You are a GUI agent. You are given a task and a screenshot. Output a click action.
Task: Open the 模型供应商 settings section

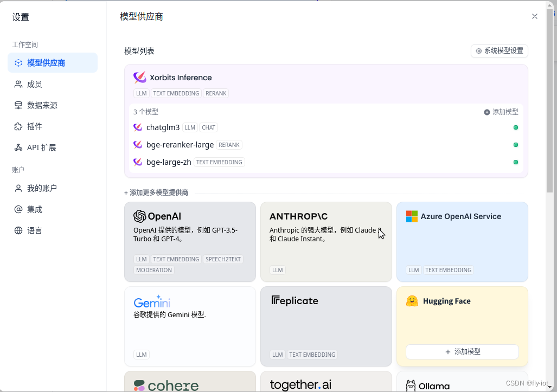pos(53,63)
